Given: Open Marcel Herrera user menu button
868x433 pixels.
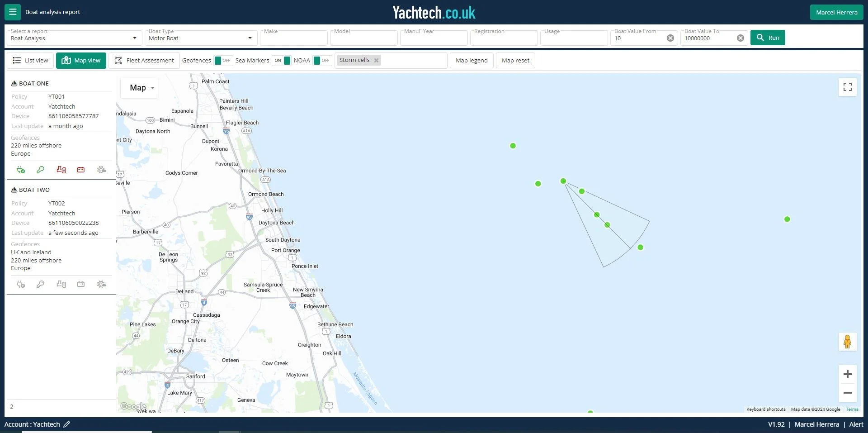Looking at the screenshot, I should click(x=836, y=12).
